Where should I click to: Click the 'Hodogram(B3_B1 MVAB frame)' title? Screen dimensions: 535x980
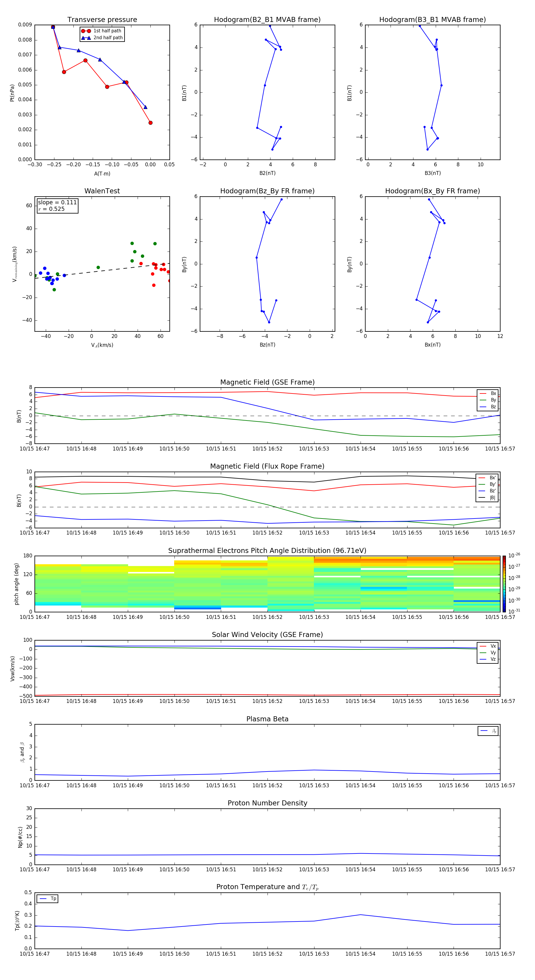(432, 20)
